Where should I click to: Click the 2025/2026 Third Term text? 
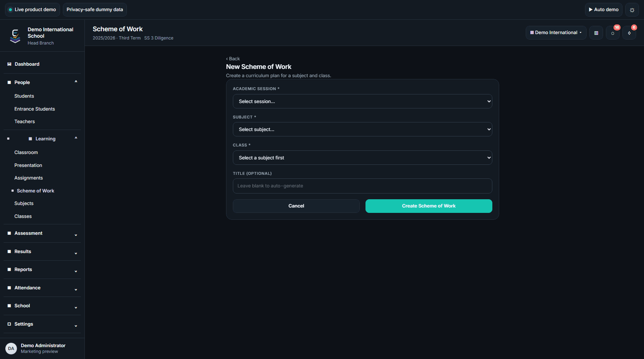117,38
